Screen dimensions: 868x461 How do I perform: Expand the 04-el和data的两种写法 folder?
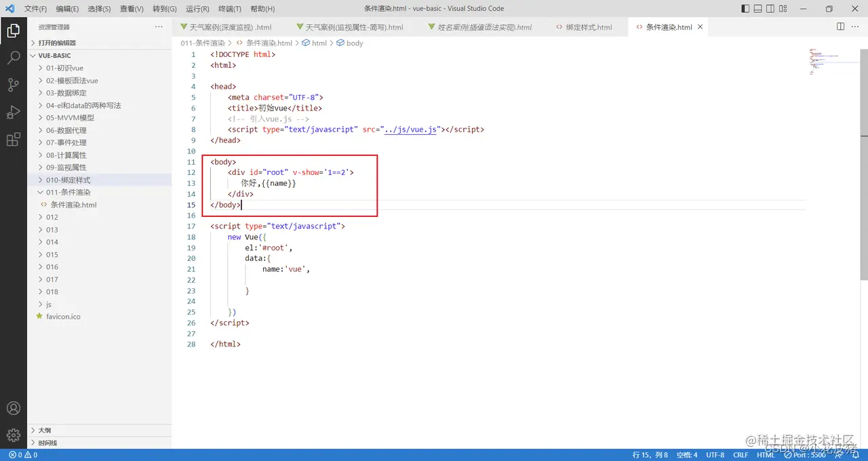(99, 105)
